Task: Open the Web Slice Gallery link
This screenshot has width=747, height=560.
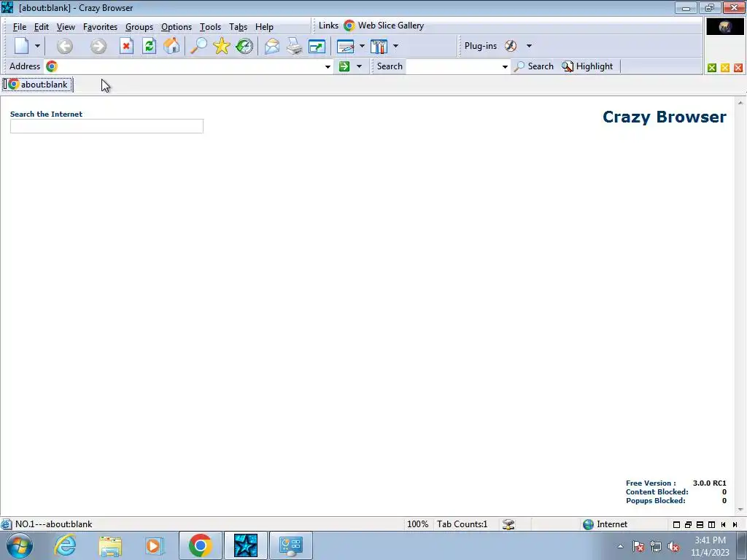Action: 384,26
